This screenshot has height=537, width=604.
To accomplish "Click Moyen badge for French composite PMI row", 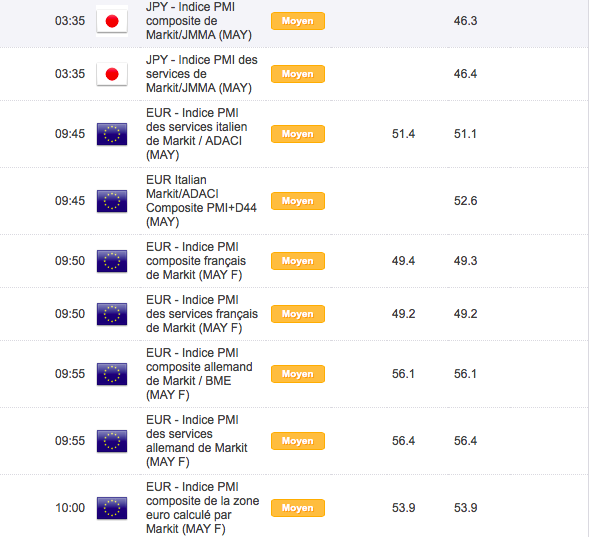I will [x=297, y=261].
